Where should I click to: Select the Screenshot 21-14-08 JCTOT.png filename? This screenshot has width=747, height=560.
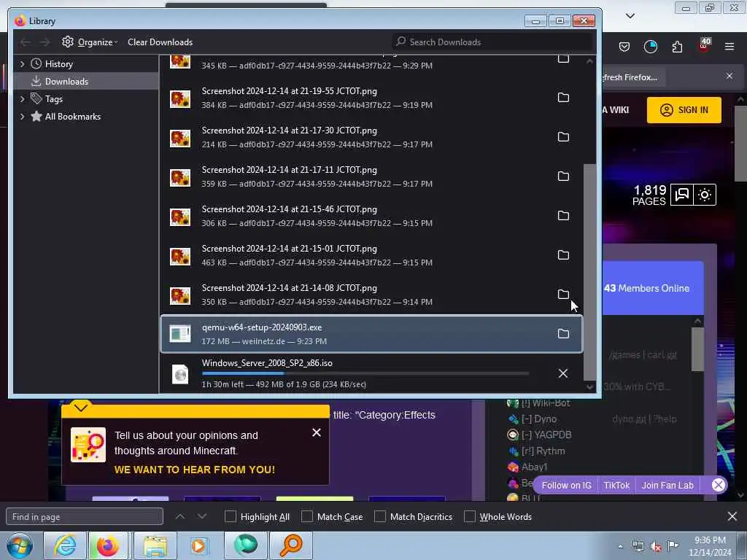coord(289,288)
